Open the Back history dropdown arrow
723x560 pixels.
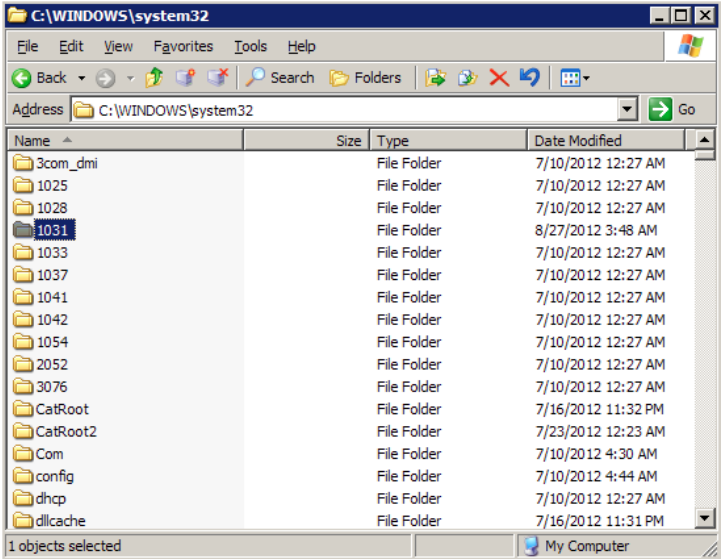pos(82,78)
